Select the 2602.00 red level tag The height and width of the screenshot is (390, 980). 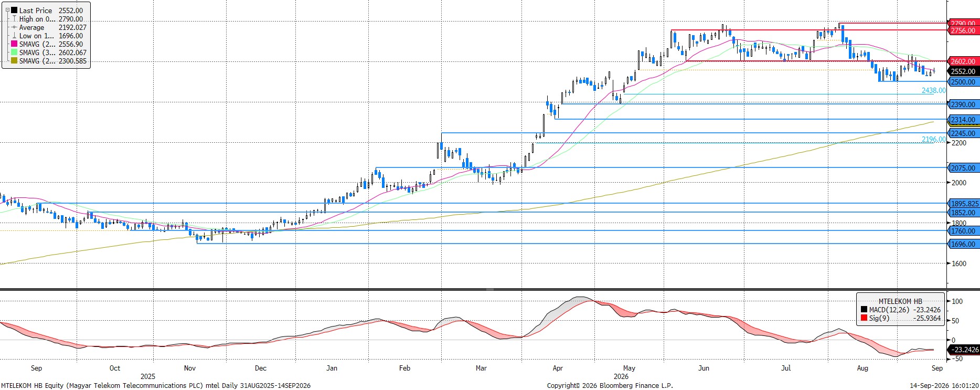963,61
